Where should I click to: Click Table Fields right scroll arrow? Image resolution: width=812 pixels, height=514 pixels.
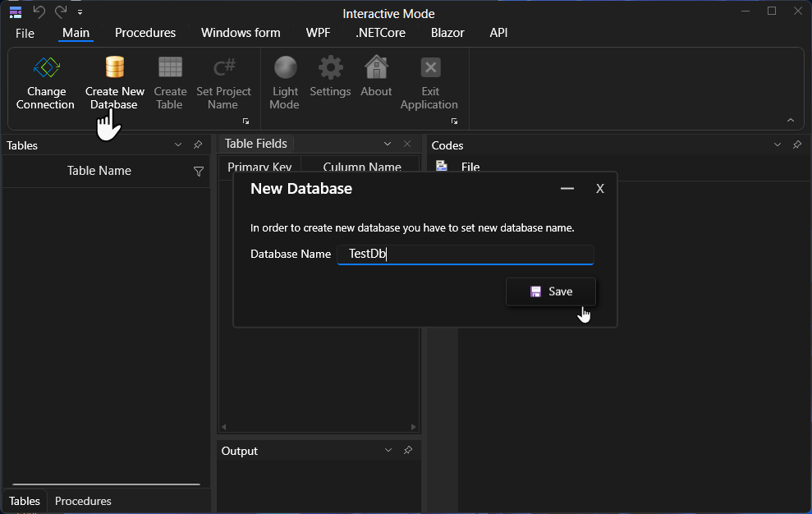pyautogui.click(x=413, y=427)
